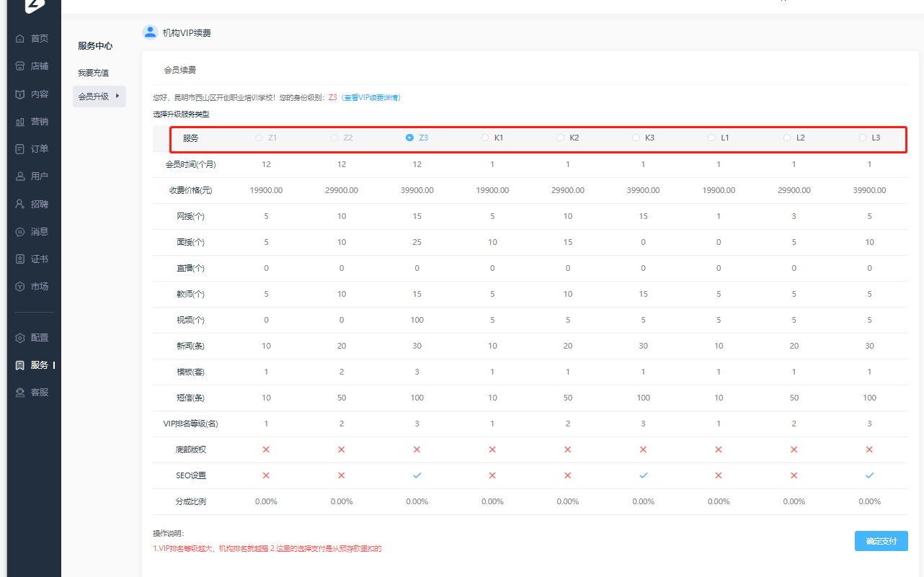Click the gear icon beside 配置
This screenshot has width=924, height=577.
pyautogui.click(x=20, y=338)
